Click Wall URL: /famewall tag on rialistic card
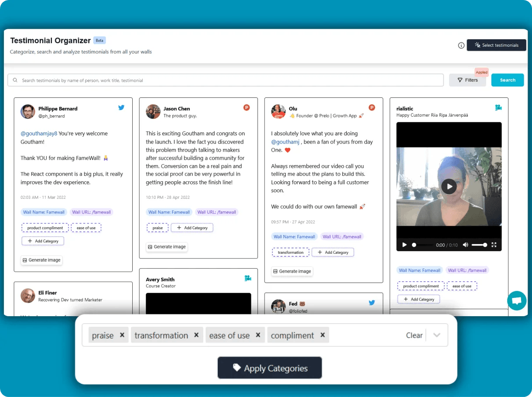This screenshot has height=397, width=532. tap(467, 270)
